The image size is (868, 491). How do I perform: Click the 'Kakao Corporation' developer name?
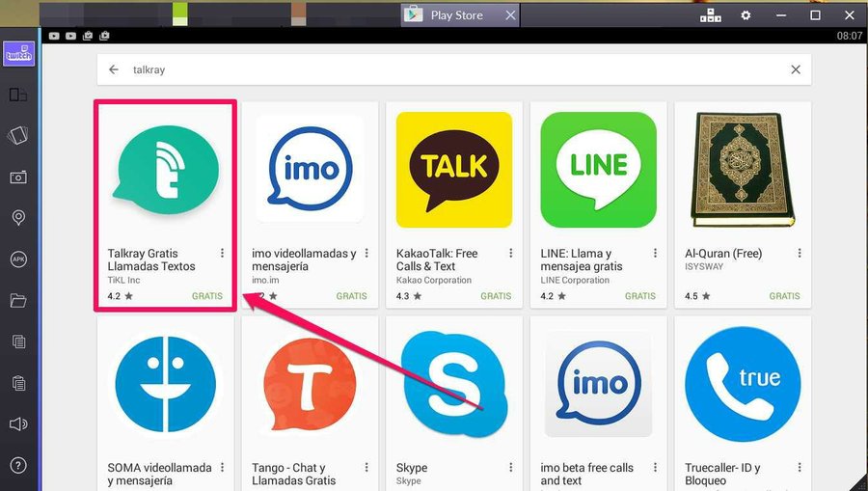tap(434, 280)
